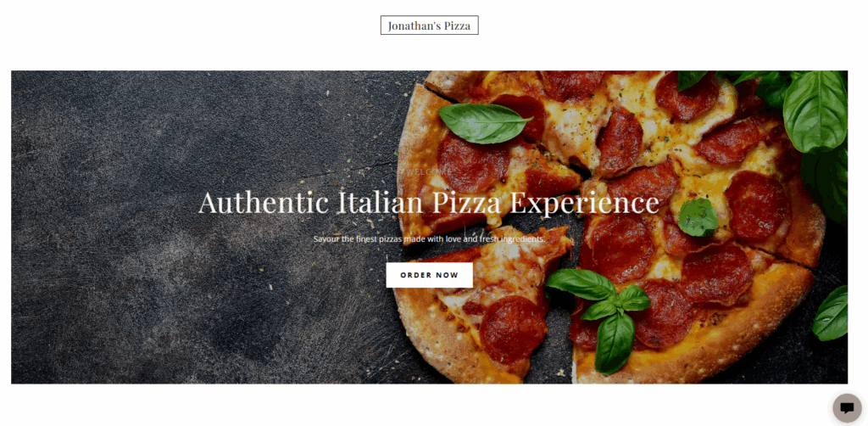
Task: Click the word Experience in the hero heading
Action: click(x=584, y=204)
